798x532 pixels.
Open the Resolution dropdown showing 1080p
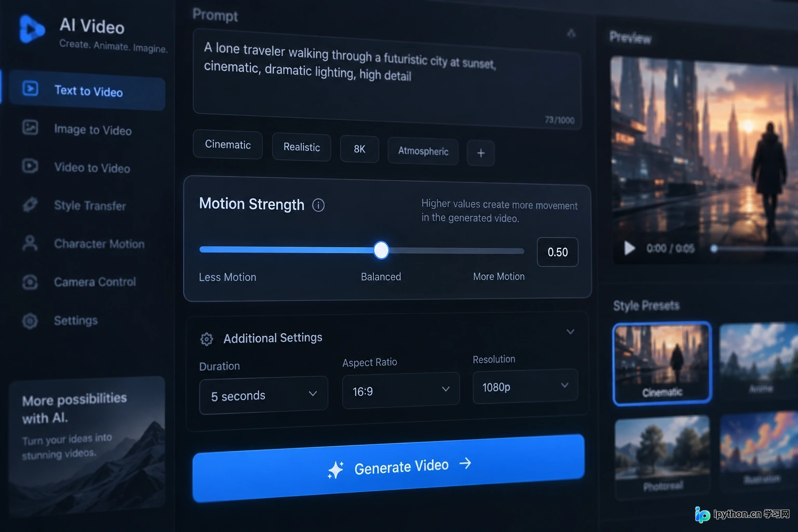click(x=525, y=386)
